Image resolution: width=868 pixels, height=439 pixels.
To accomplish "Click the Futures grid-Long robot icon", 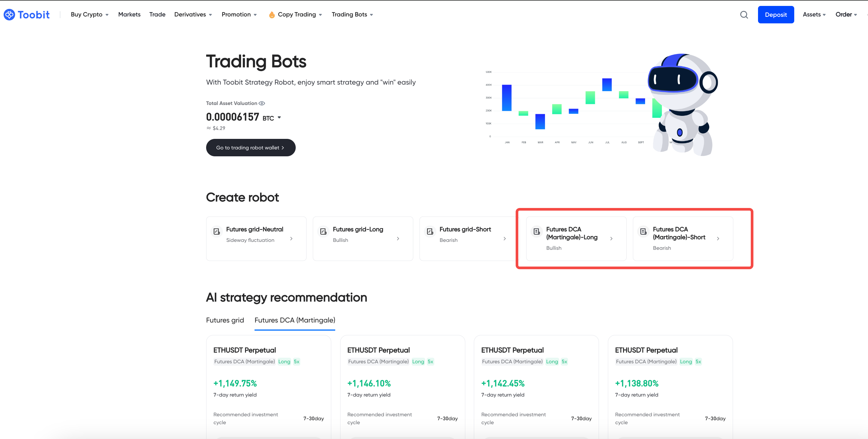I will pos(323,232).
